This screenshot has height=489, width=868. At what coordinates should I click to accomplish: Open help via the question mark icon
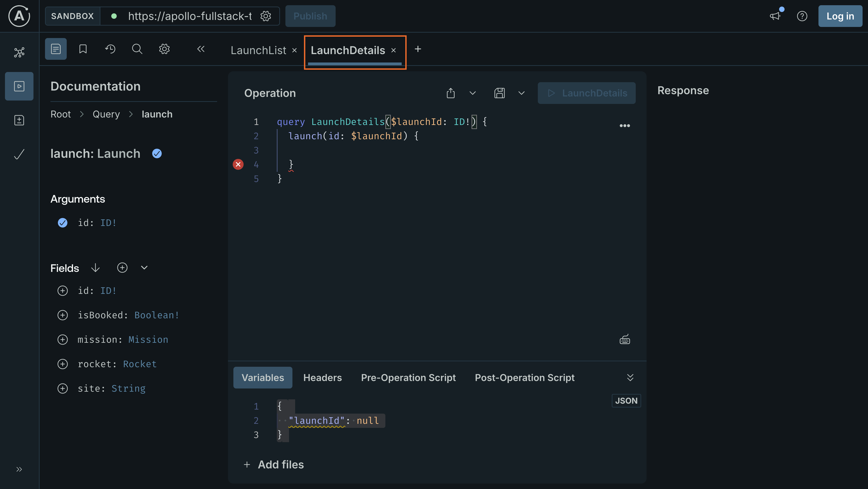pyautogui.click(x=802, y=16)
